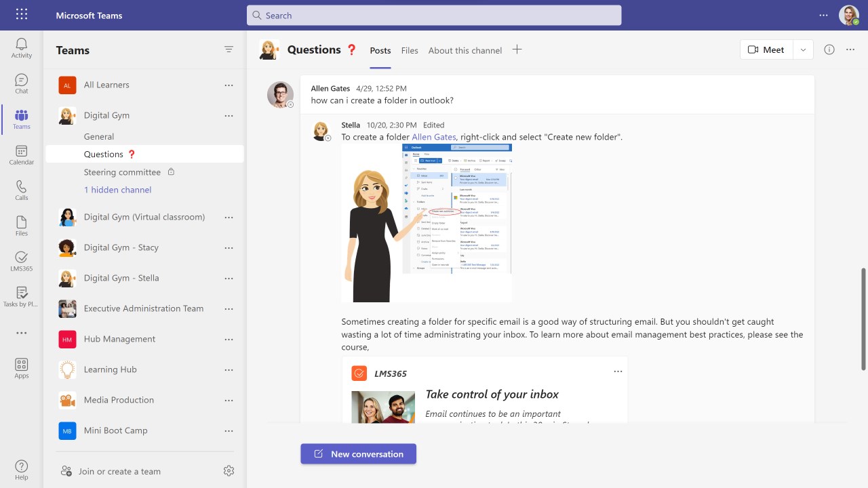The width and height of the screenshot is (868, 488).
Task: Open Help at bottom of left rail
Action: 22,470
